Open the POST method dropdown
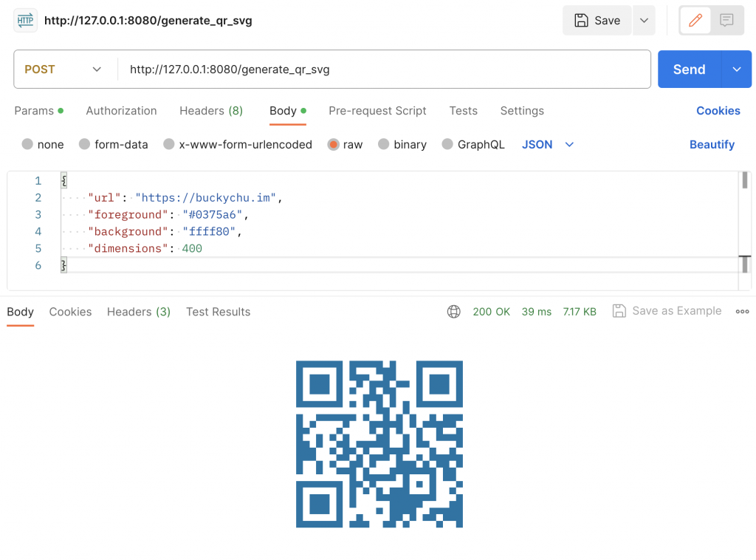This screenshot has height=560, width=756. tap(63, 69)
